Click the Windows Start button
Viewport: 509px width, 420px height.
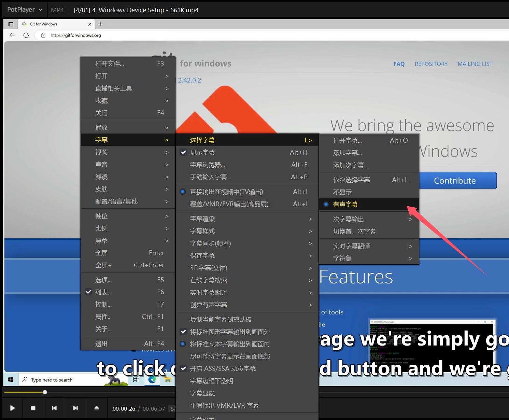tap(11, 380)
